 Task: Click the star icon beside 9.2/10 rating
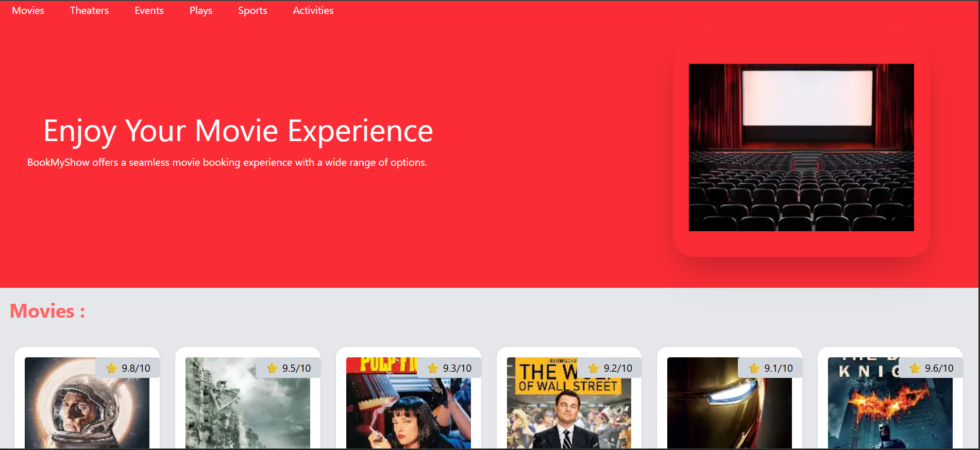(x=594, y=368)
